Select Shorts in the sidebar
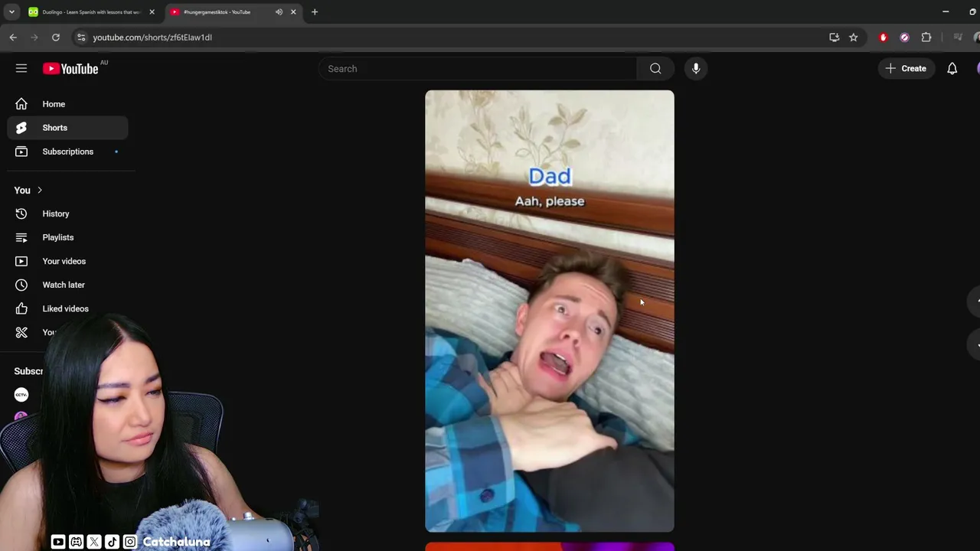This screenshot has width=980, height=551. click(67, 128)
